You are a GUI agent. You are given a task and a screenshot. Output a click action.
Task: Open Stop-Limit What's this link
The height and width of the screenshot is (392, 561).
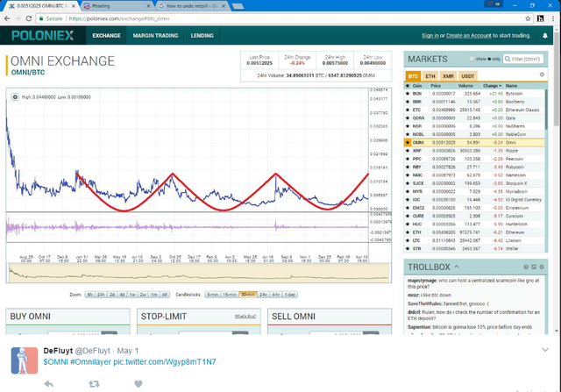(x=245, y=316)
